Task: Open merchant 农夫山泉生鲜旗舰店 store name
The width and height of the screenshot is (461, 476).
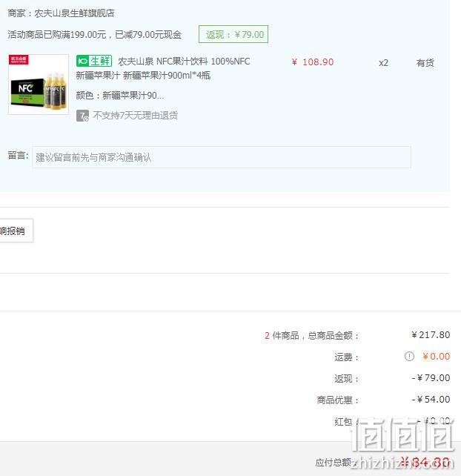Action: tap(74, 13)
